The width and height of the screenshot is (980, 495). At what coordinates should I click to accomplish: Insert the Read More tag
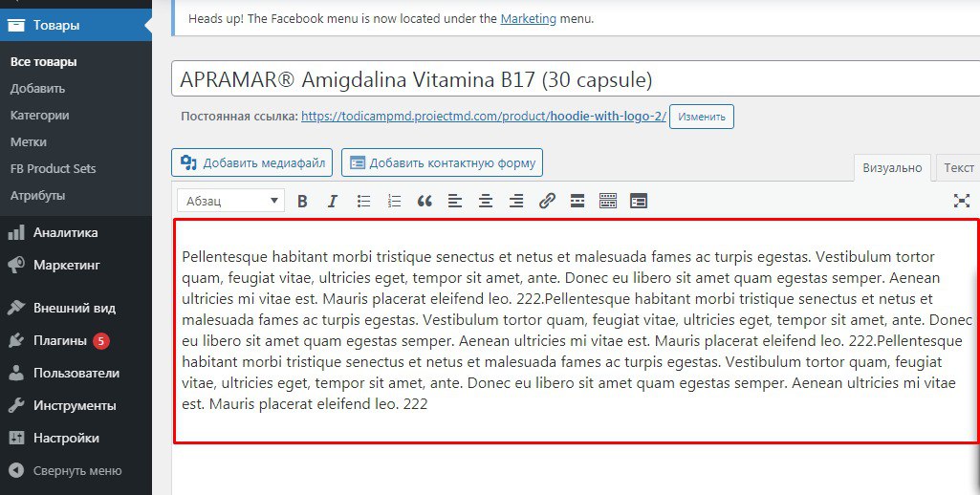(x=577, y=201)
